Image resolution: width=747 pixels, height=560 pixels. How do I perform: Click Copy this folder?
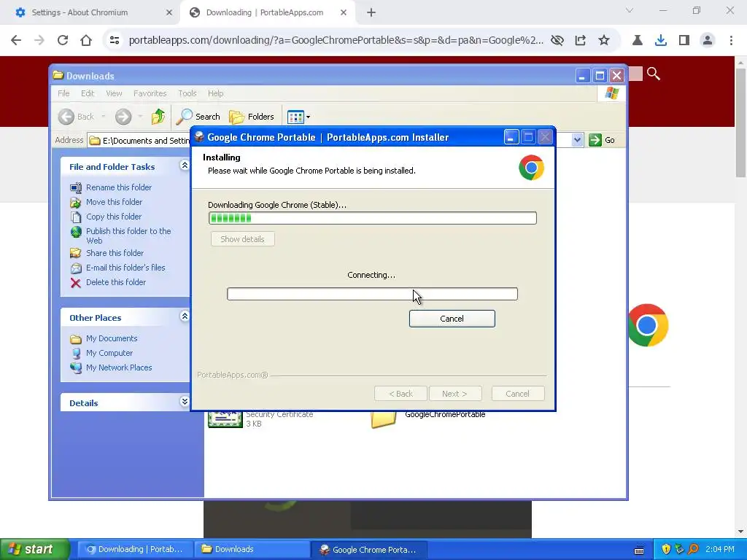(x=113, y=216)
